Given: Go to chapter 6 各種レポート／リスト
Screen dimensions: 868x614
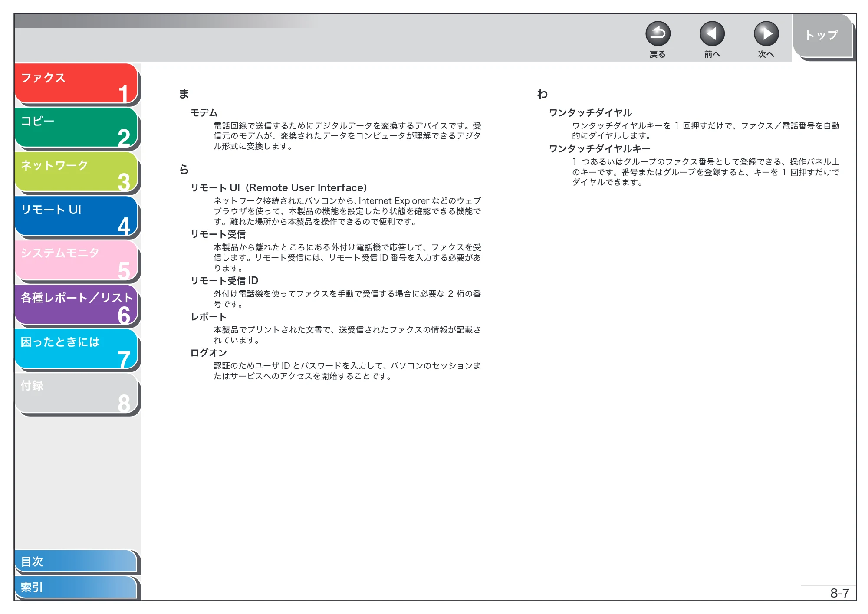Looking at the screenshot, I should tap(76, 305).
